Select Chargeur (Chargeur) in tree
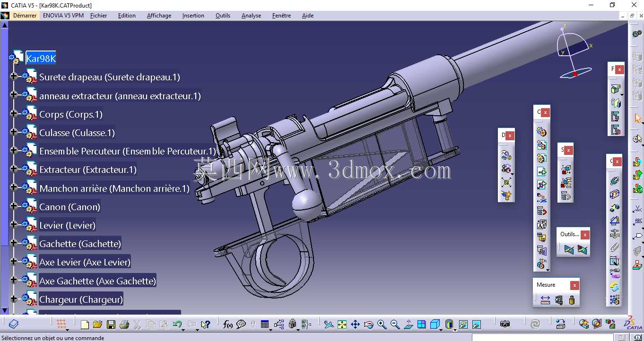 [81, 299]
